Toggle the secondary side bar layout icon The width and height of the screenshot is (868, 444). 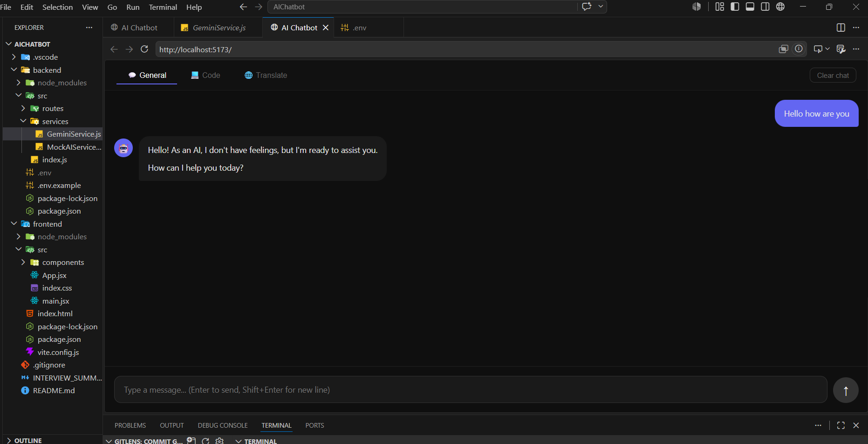click(765, 7)
